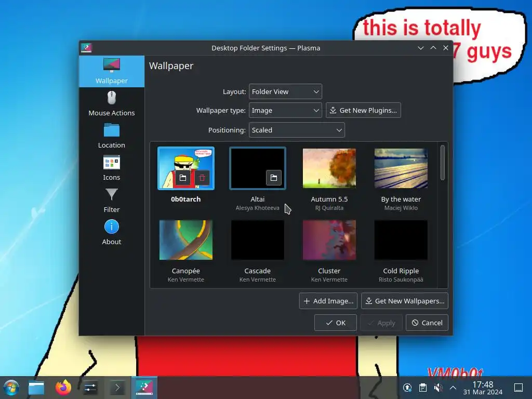Select the Canopée wallpaper thumbnail

click(x=186, y=240)
